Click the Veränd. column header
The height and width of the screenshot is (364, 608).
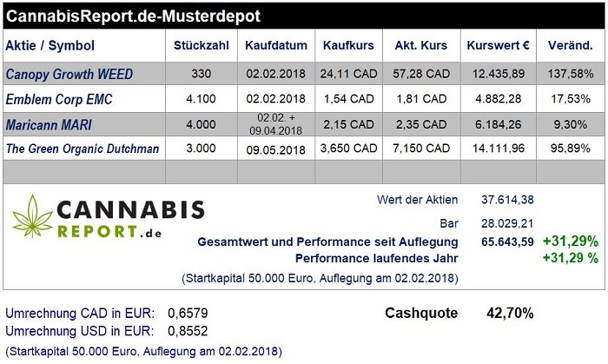click(571, 45)
